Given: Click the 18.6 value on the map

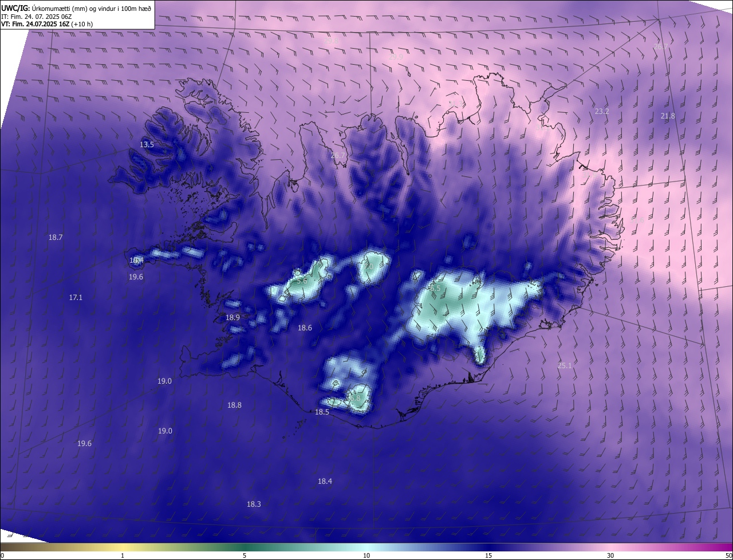Looking at the screenshot, I should (305, 328).
